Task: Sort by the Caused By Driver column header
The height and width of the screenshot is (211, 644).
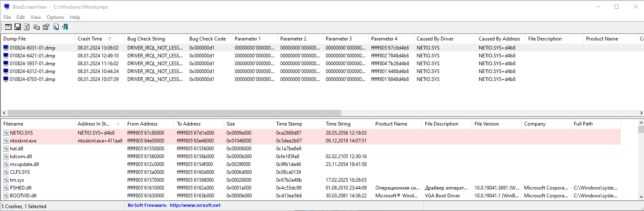Action: coord(435,39)
